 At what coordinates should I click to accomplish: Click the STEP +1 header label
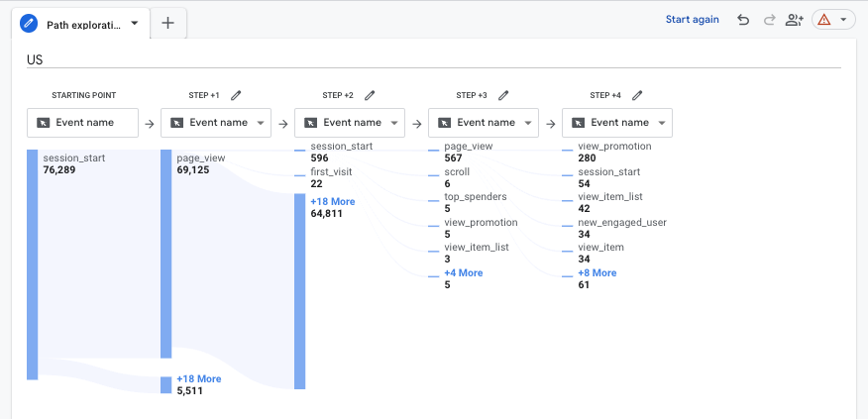[x=204, y=95]
